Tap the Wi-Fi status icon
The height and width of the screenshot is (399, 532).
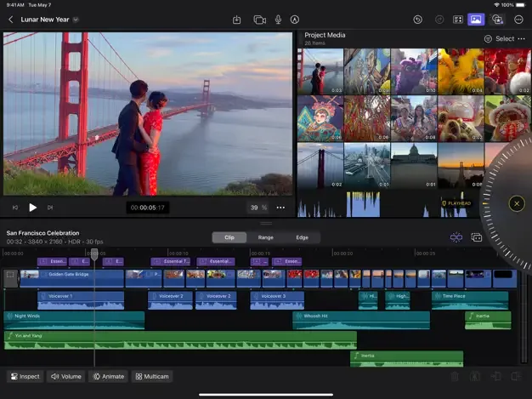click(x=496, y=5)
